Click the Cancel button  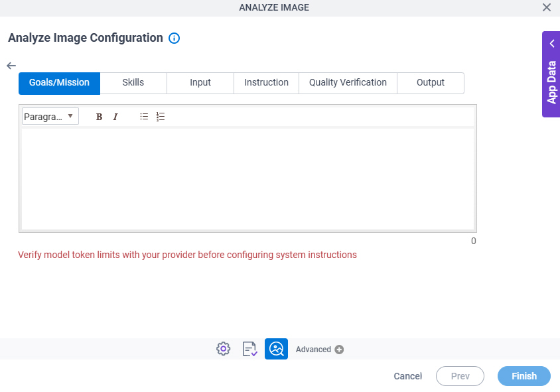(408, 376)
